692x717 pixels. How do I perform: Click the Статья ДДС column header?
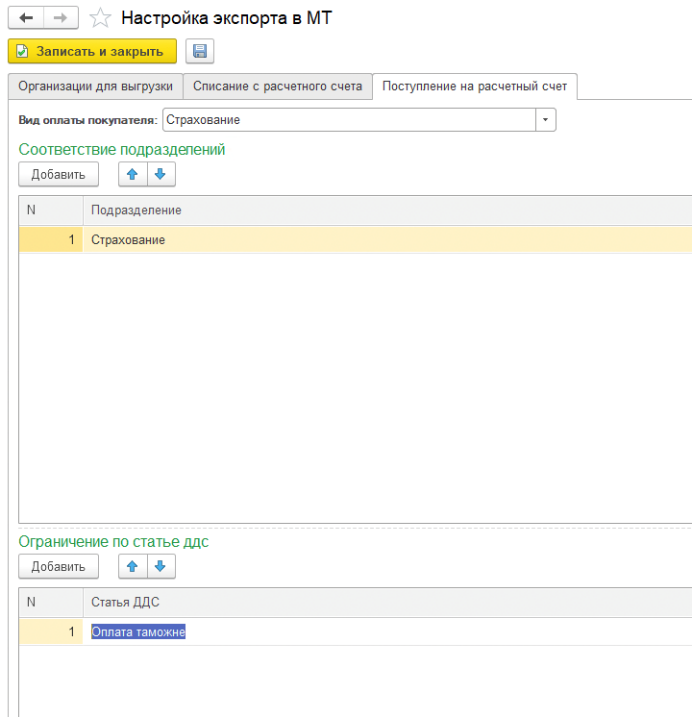pyautogui.click(x=125, y=602)
